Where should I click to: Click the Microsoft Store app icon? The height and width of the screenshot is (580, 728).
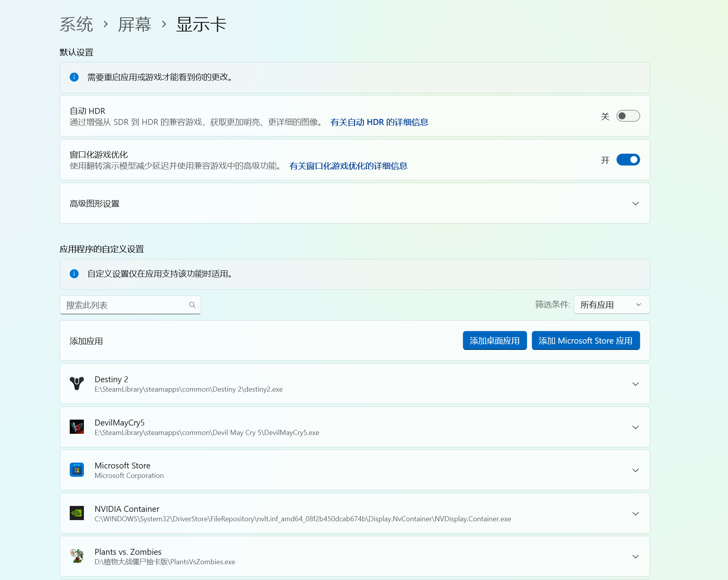(77, 470)
